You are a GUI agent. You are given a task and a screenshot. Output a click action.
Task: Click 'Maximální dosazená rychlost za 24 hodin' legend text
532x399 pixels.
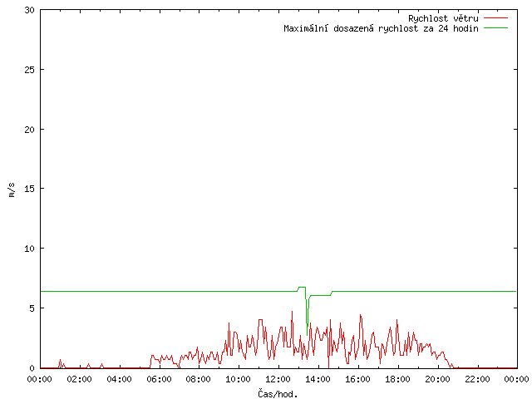pyautogui.click(x=381, y=28)
